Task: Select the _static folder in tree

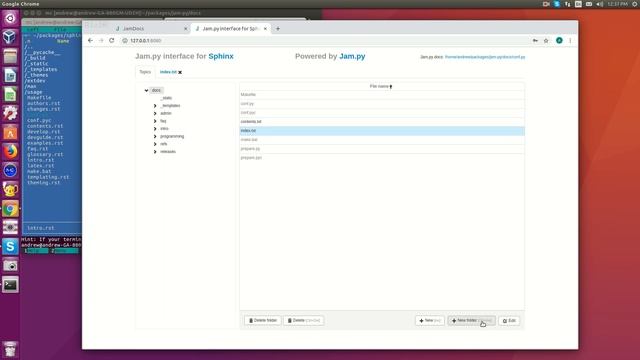Action: click(x=166, y=98)
